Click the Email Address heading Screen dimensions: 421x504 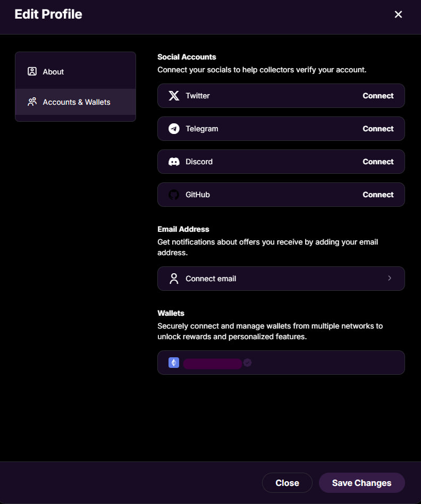coord(183,229)
